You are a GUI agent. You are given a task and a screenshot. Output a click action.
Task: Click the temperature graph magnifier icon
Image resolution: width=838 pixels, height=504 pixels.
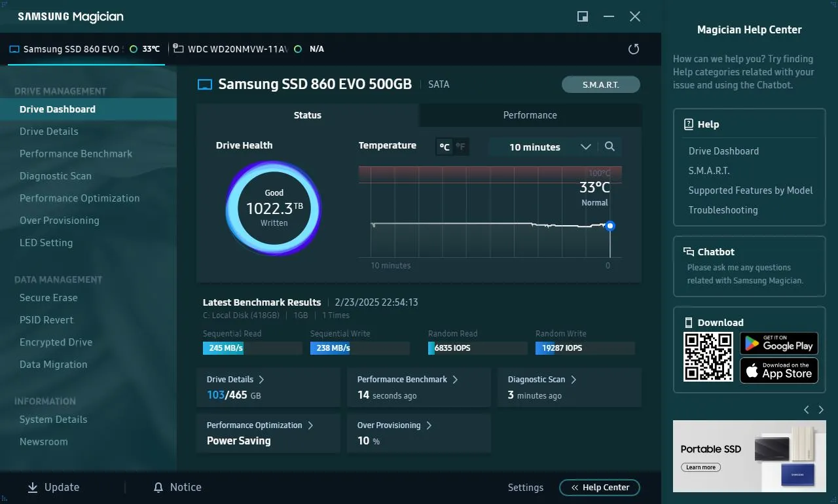[610, 147]
